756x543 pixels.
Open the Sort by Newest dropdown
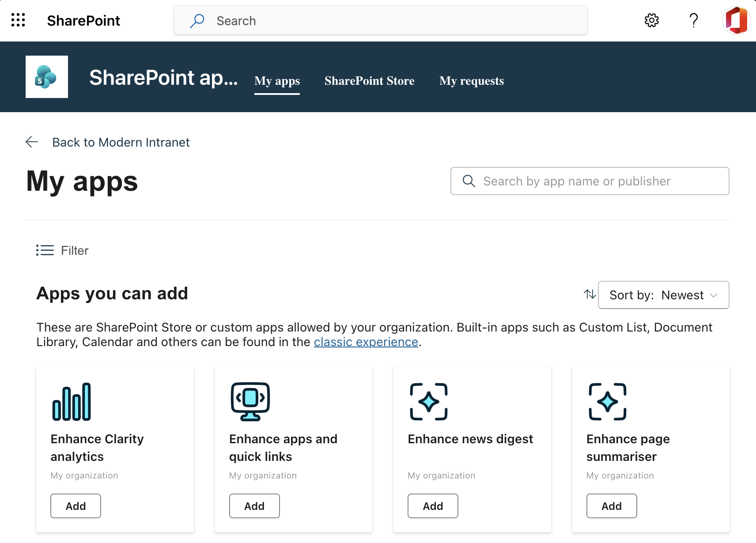[663, 295]
